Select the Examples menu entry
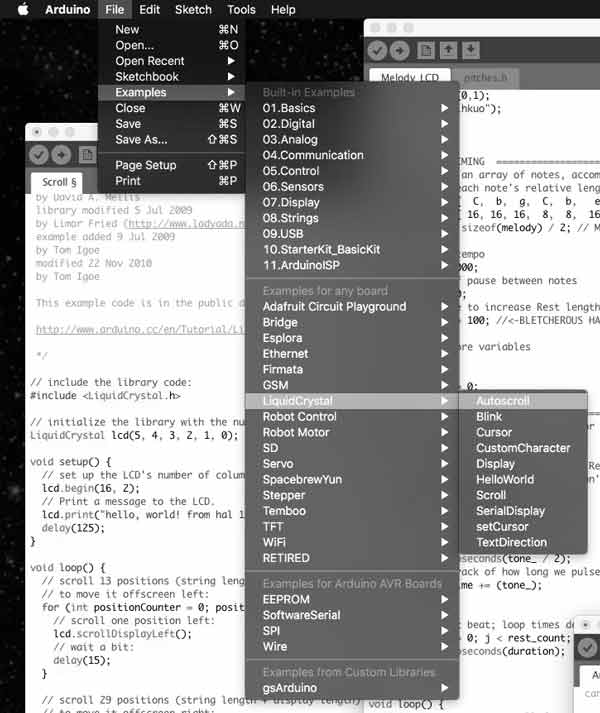 (172, 92)
